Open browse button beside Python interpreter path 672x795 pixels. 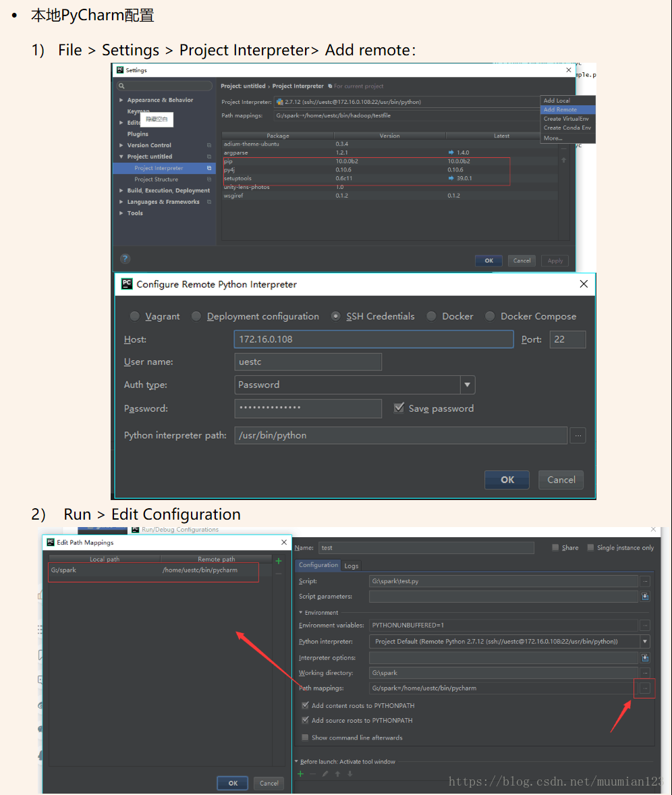(x=578, y=435)
